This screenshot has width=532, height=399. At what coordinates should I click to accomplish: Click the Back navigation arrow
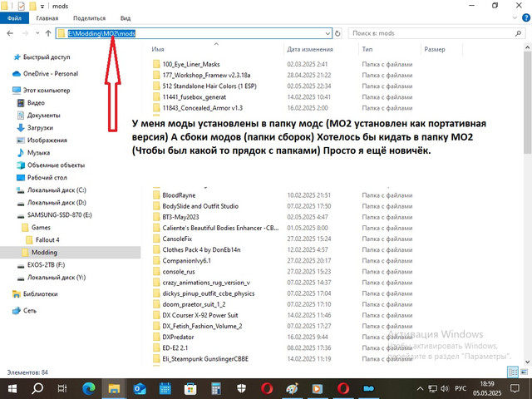10,33
